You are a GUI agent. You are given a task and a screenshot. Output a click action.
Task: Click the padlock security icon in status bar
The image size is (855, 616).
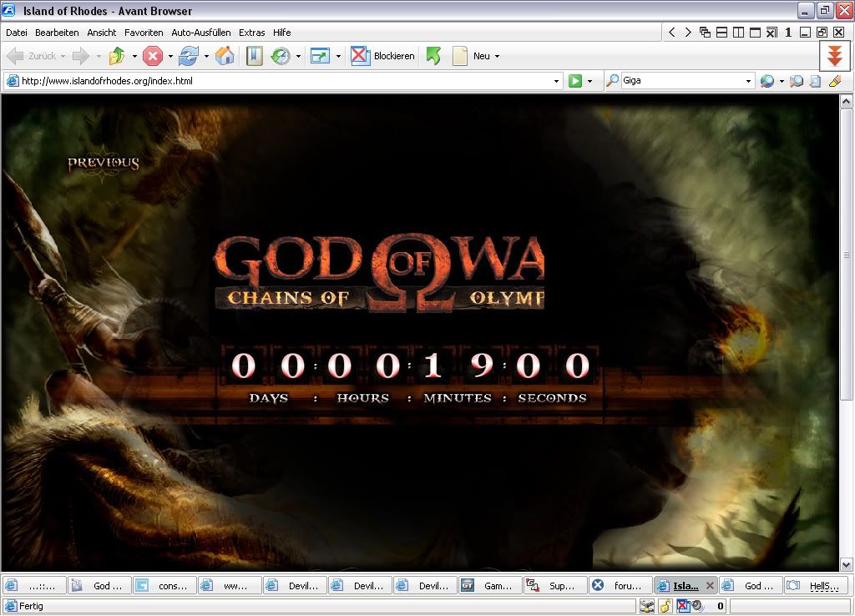click(x=665, y=606)
